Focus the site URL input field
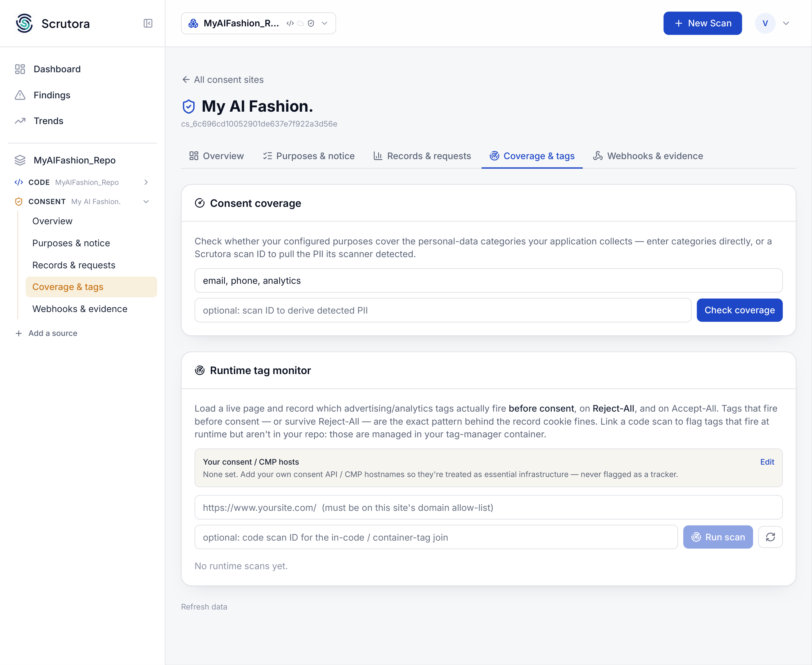This screenshot has width=812, height=665. coord(488,507)
